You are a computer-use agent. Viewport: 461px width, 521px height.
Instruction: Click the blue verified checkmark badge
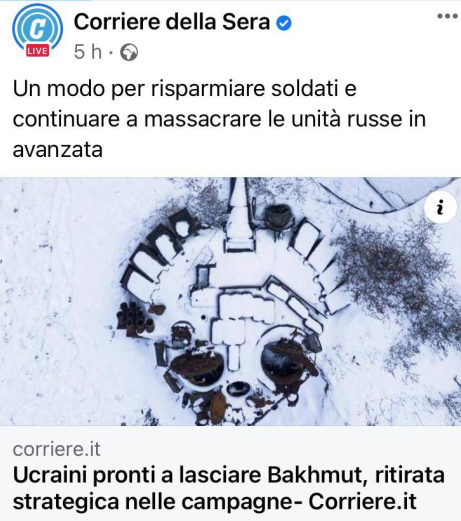coord(284,23)
